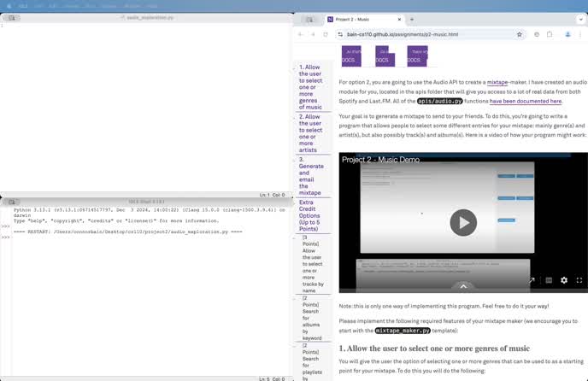Image resolution: width=588 pixels, height=381 pixels.
Task: Open '[3 Points] select tracks by name' in the sidebar
Action: 313,264
